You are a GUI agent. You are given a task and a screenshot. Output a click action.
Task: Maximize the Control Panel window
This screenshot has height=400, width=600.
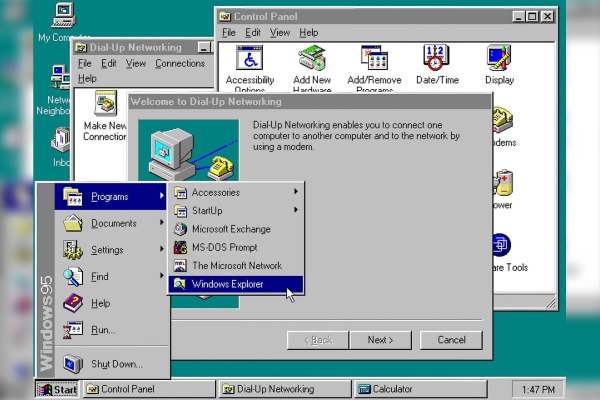(x=532, y=16)
